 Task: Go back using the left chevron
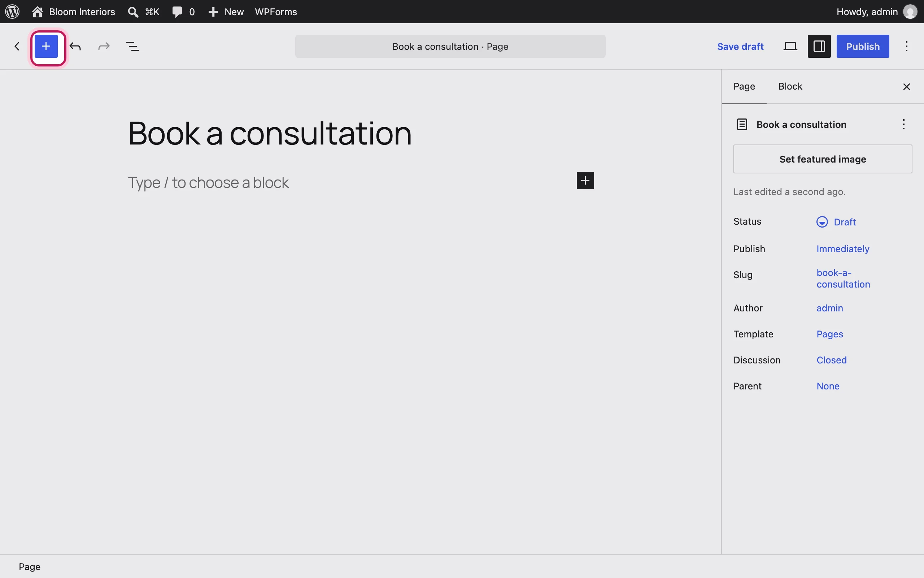17,46
